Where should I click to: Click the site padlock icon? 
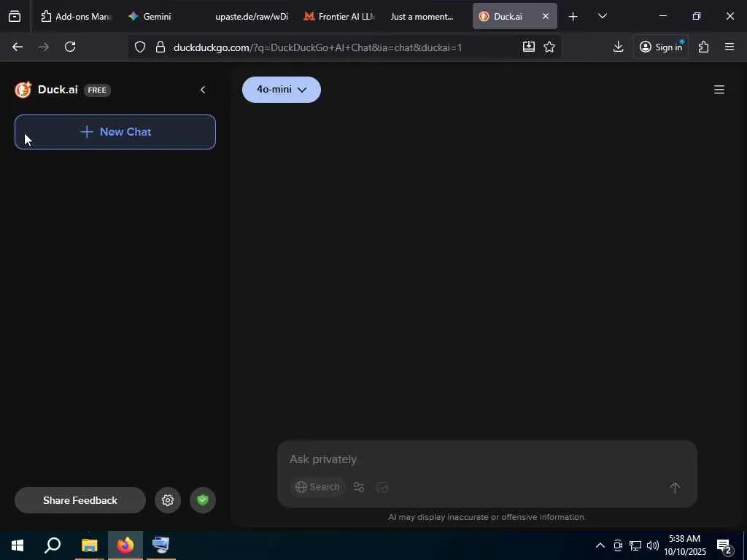160,47
